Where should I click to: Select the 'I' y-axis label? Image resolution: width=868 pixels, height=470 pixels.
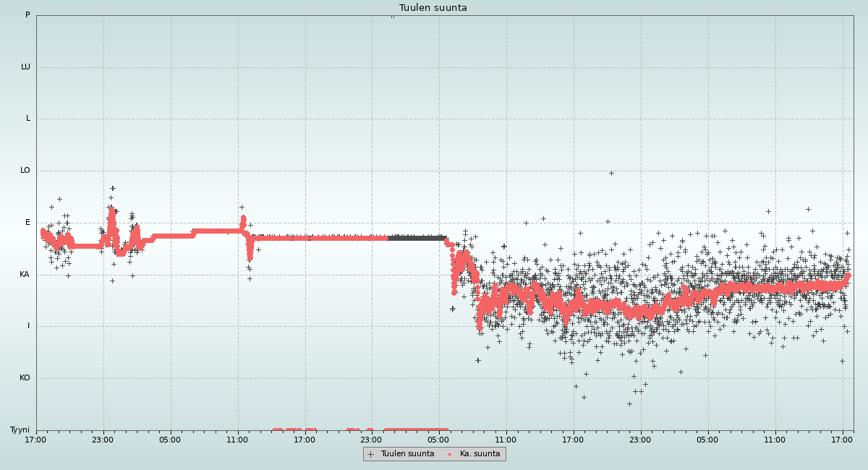click(x=29, y=326)
